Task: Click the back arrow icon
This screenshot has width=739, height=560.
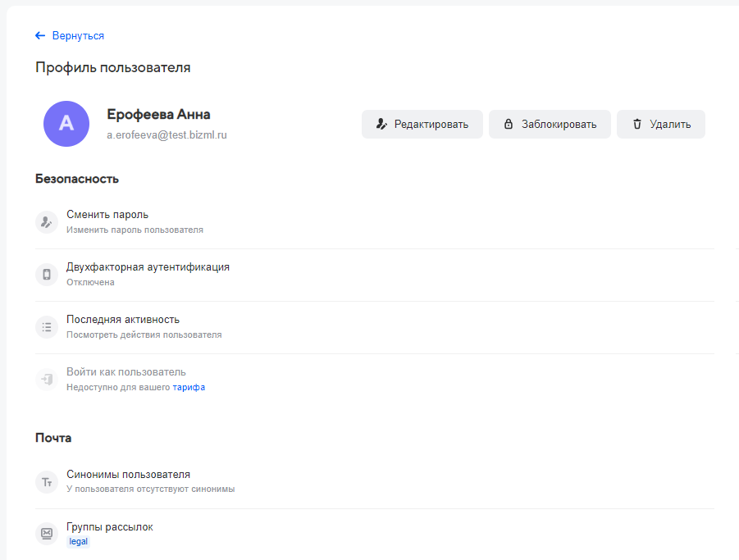Action: (x=40, y=36)
